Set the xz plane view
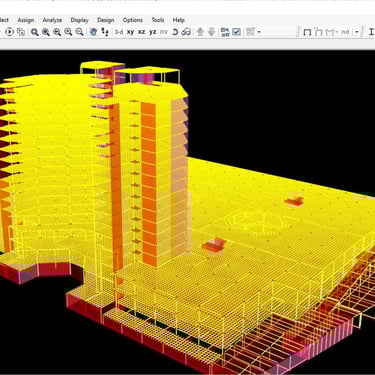The image size is (375, 375). [x=142, y=32]
